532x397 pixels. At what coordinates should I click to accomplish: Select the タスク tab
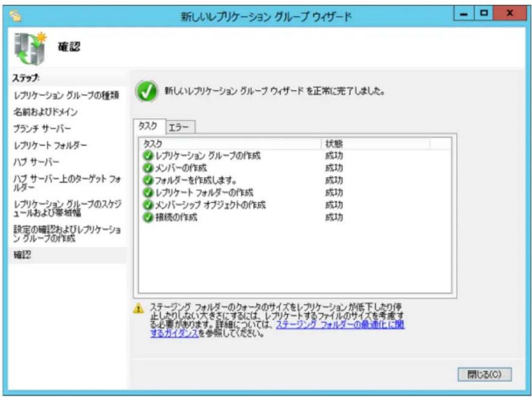point(149,126)
